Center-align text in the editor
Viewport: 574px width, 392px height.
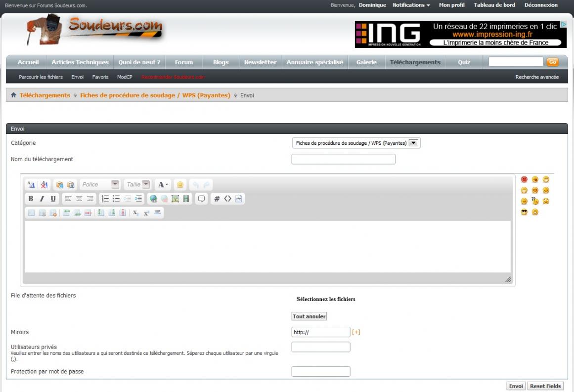click(x=79, y=199)
